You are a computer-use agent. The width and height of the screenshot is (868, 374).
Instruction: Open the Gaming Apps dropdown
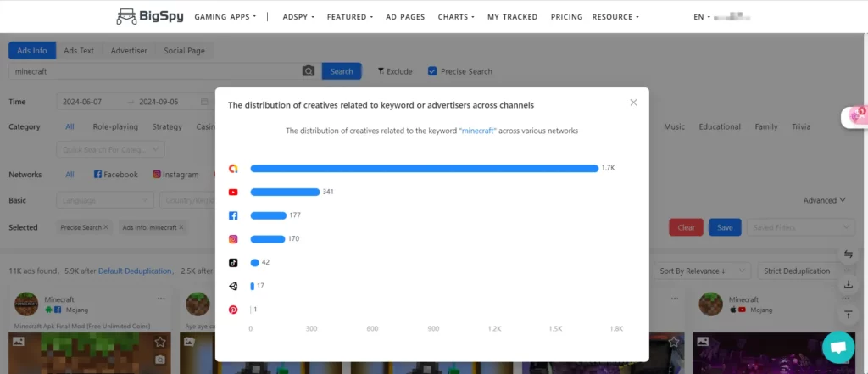[x=225, y=17]
